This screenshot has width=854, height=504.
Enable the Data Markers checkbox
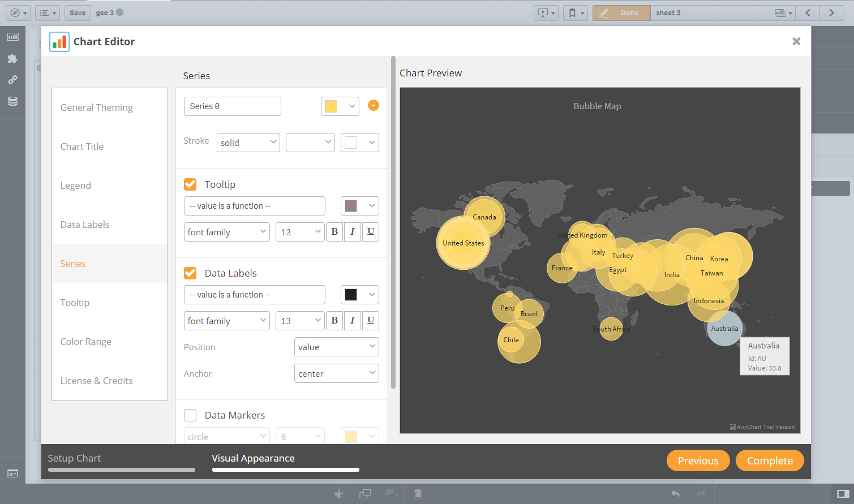190,415
